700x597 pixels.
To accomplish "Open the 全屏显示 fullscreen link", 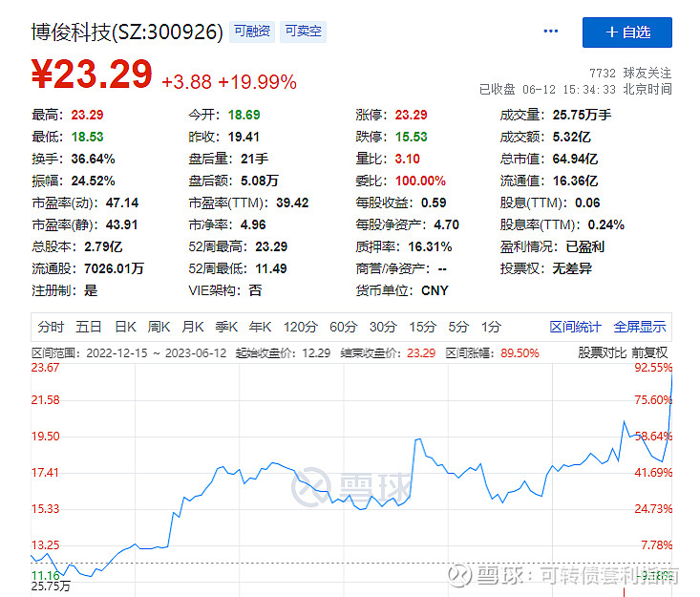I will tap(640, 327).
